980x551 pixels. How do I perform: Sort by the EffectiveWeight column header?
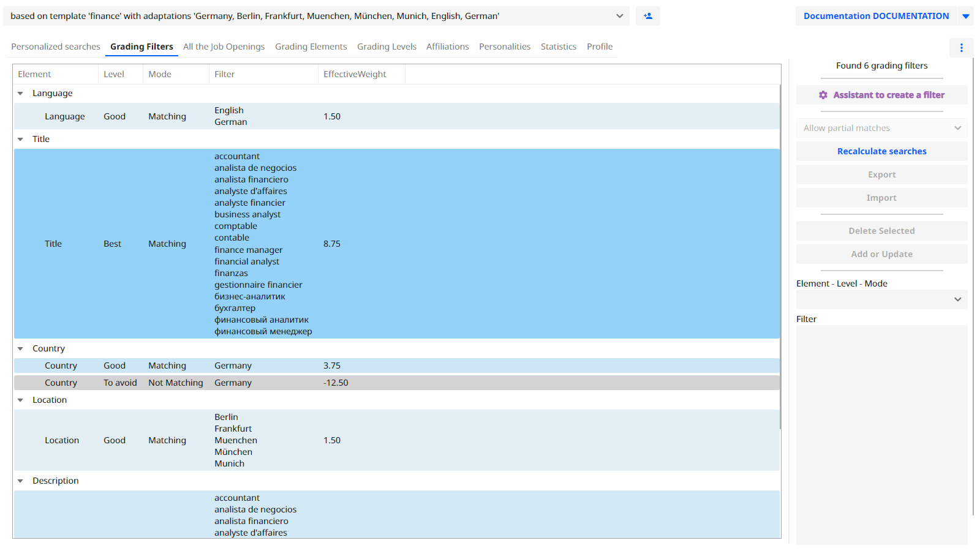(355, 74)
